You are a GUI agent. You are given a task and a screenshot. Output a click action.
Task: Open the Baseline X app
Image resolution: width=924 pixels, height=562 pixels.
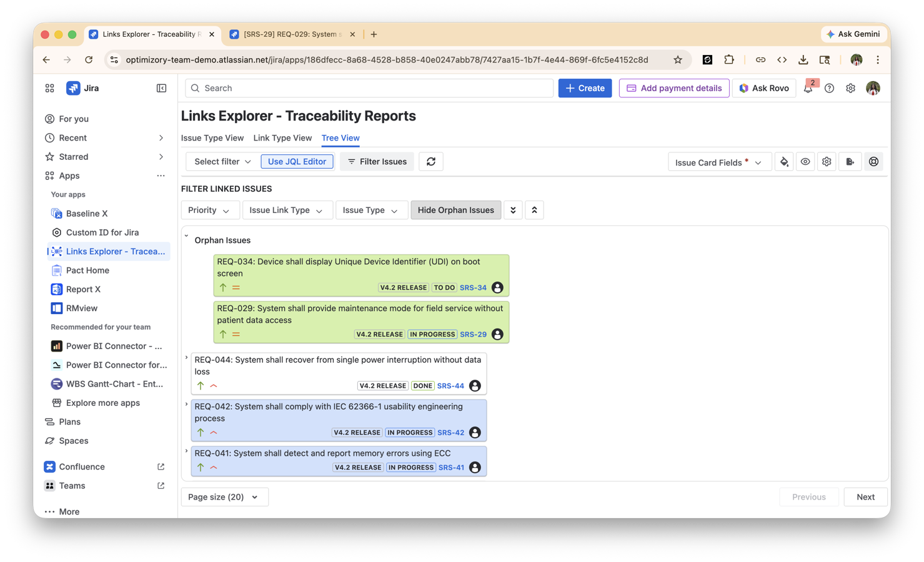pos(86,213)
